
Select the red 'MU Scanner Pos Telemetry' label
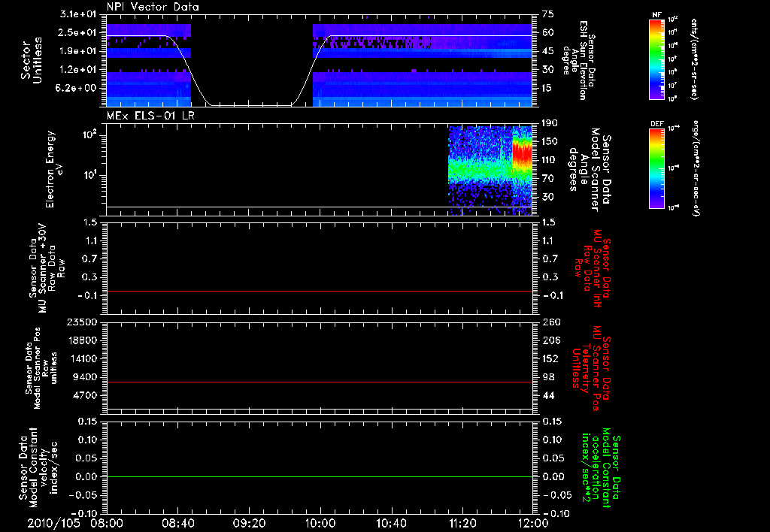(592, 369)
